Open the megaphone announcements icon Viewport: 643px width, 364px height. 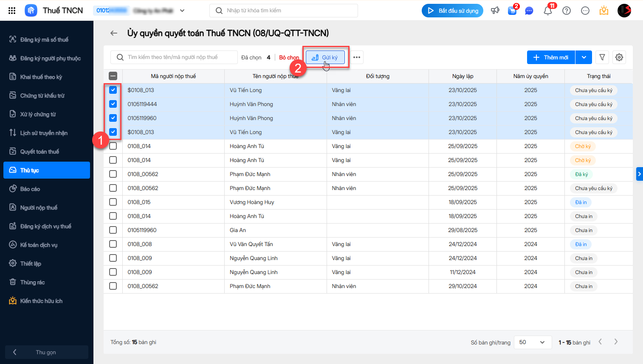click(x=495, y=11)
